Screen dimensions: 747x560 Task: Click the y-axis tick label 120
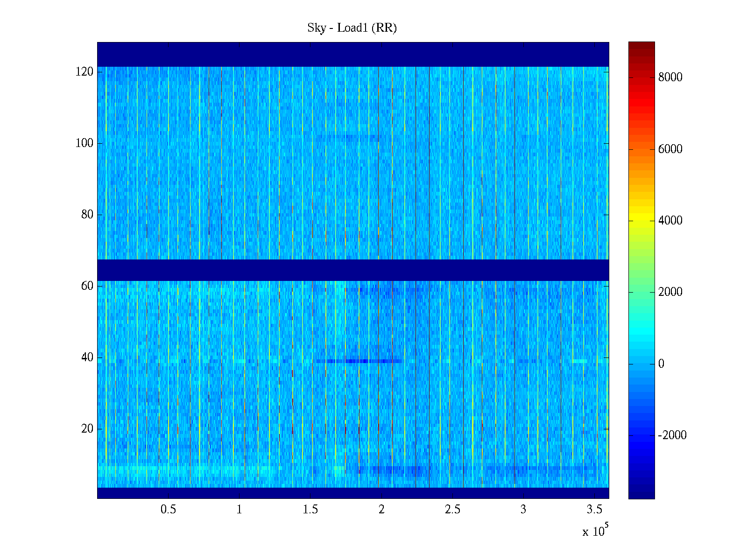pos(85,72)
